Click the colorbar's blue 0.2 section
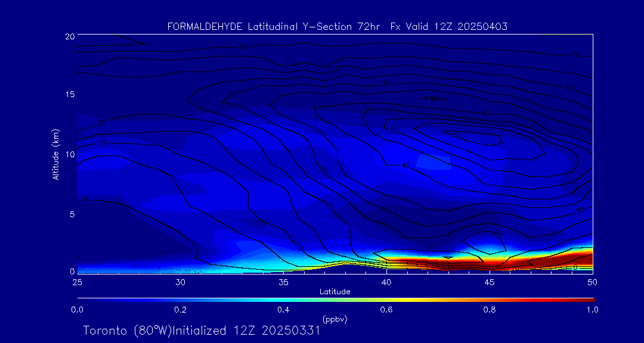 tap(181, 300)
